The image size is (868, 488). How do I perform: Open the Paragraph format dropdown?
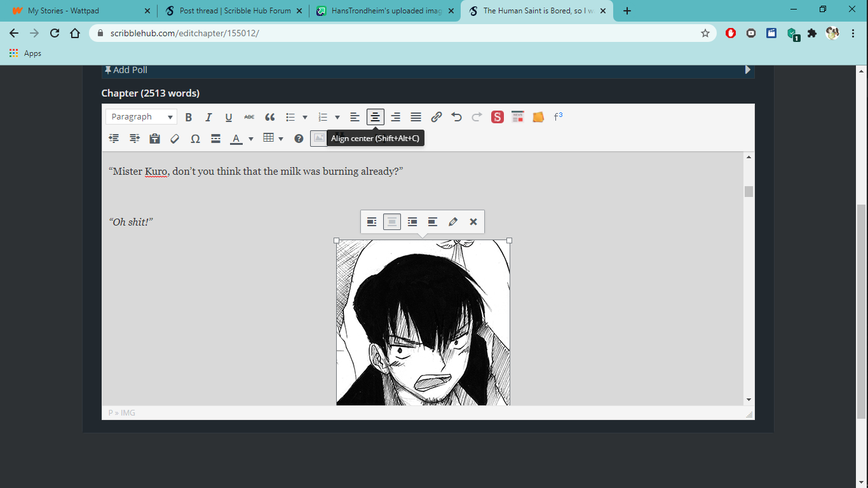click(x=142, y=117)
